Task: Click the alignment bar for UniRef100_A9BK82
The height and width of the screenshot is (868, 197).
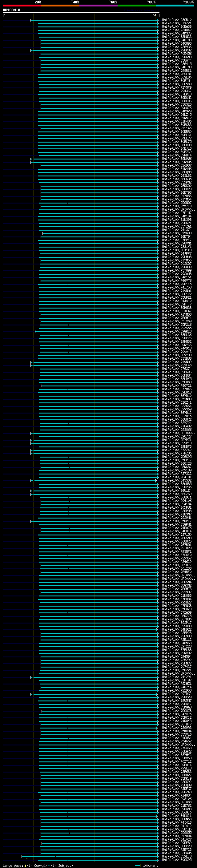Action: coord(94,50)
